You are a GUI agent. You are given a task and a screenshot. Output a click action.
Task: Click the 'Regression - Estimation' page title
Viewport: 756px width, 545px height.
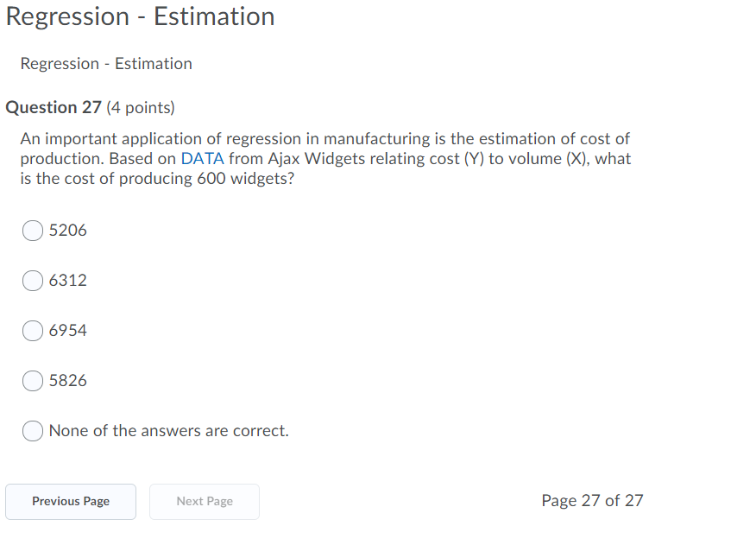coord(142,16)
